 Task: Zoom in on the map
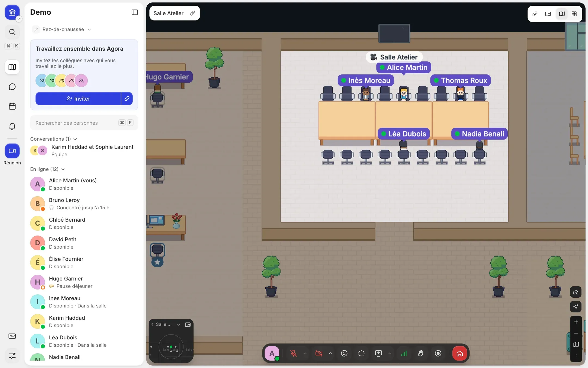click(576, 322)
